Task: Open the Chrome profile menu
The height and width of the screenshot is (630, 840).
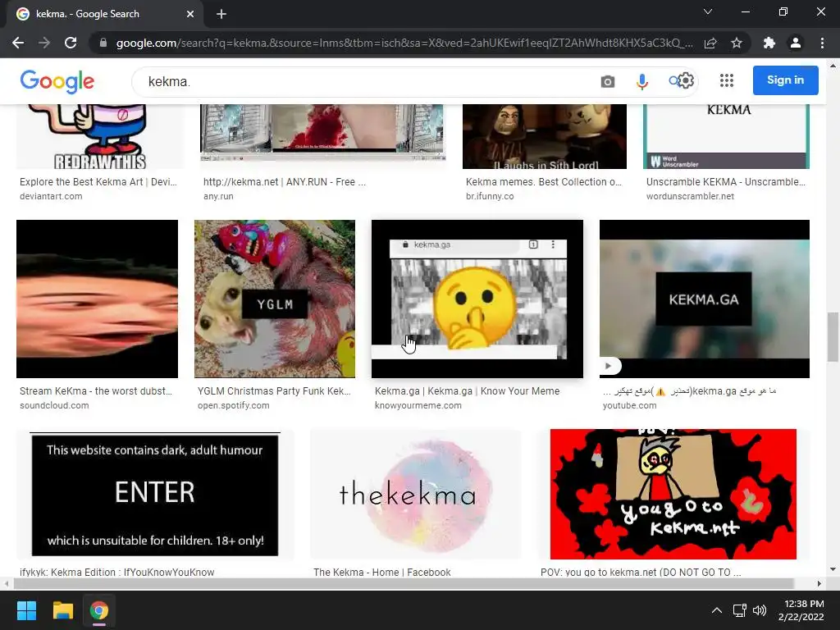Action: [796, 43]
